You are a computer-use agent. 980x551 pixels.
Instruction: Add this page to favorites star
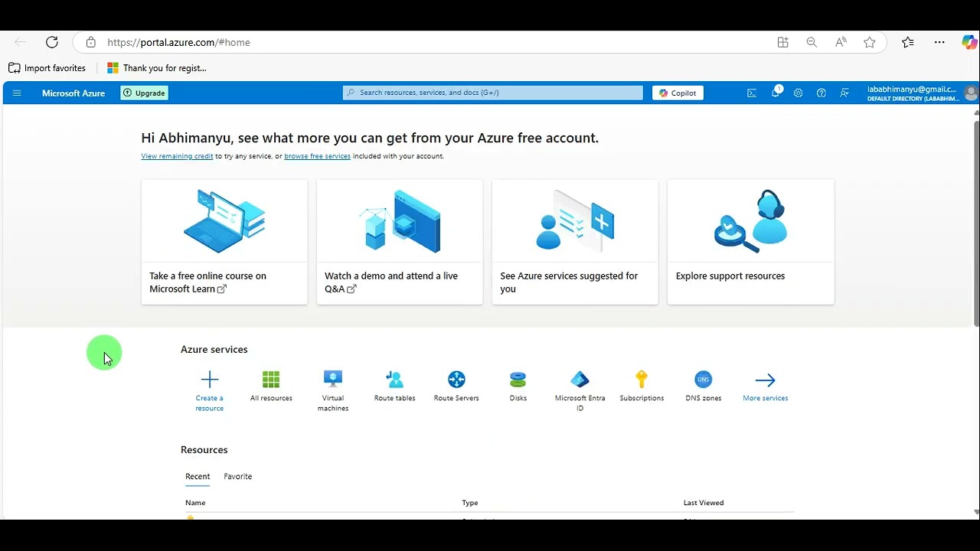(x=870, y=42)
